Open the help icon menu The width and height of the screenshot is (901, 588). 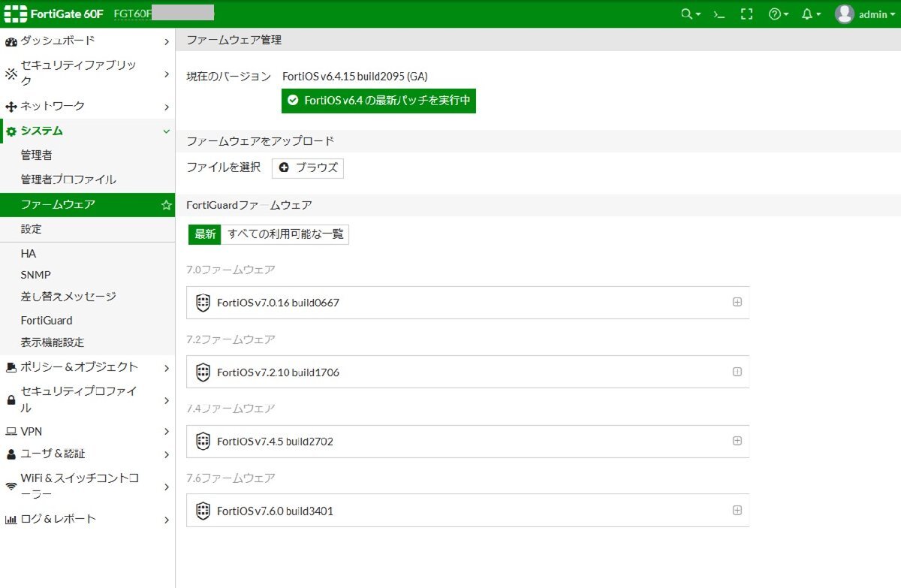(x=773, y=14)
